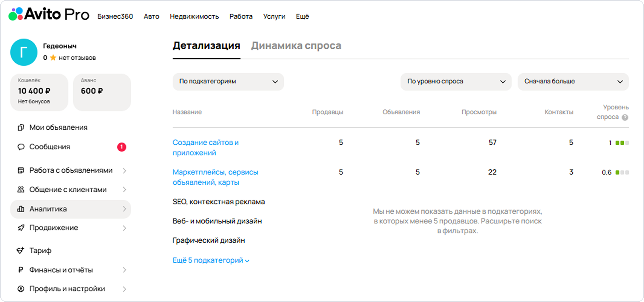Click the Уровень спроса help question icon
The image size is (644, 302).
625,117
